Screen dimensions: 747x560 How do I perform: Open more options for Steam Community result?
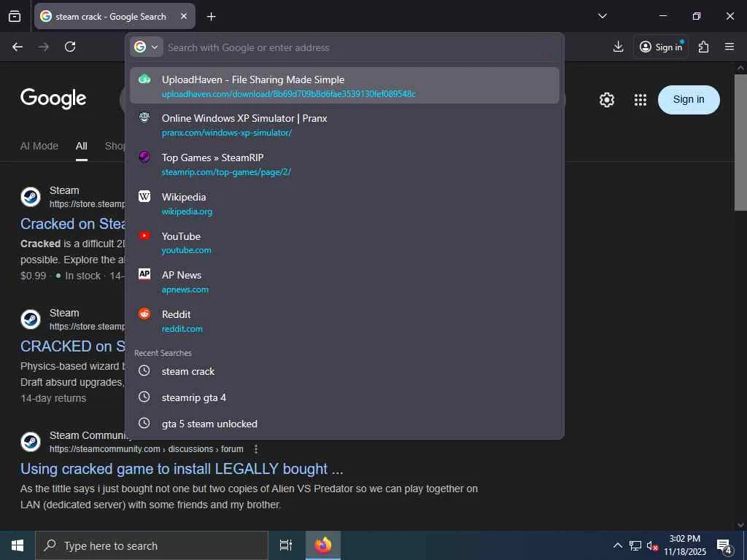tap(256, 449)
